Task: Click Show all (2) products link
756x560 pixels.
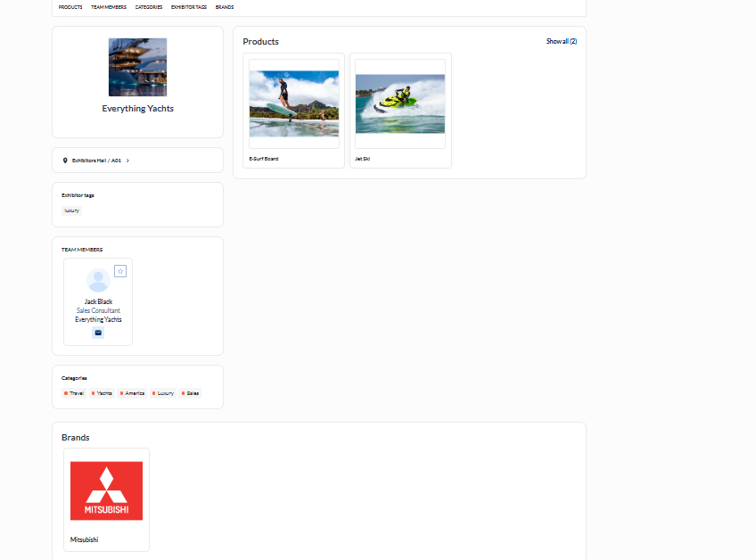Action: coord(561,41)
